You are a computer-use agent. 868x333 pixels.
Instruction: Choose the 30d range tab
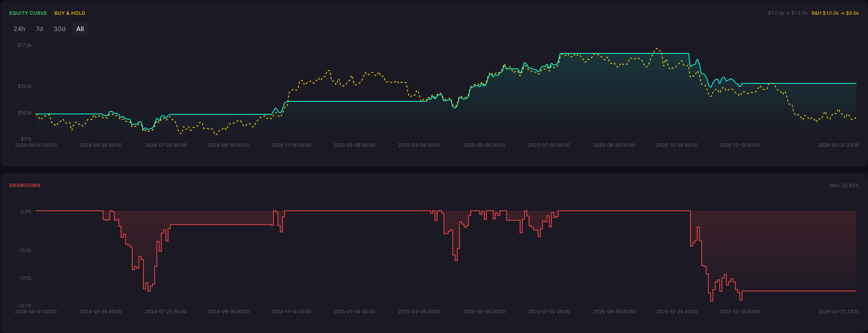60,29
